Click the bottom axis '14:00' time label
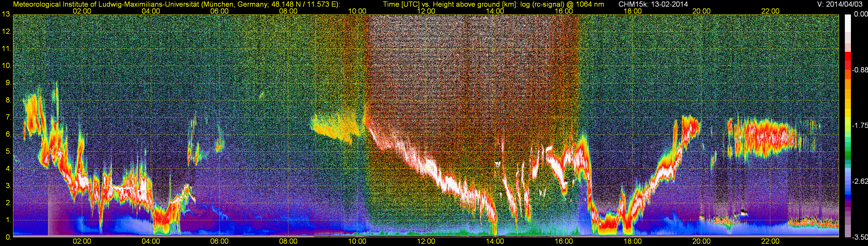868x246 pixels. [495, 242]
